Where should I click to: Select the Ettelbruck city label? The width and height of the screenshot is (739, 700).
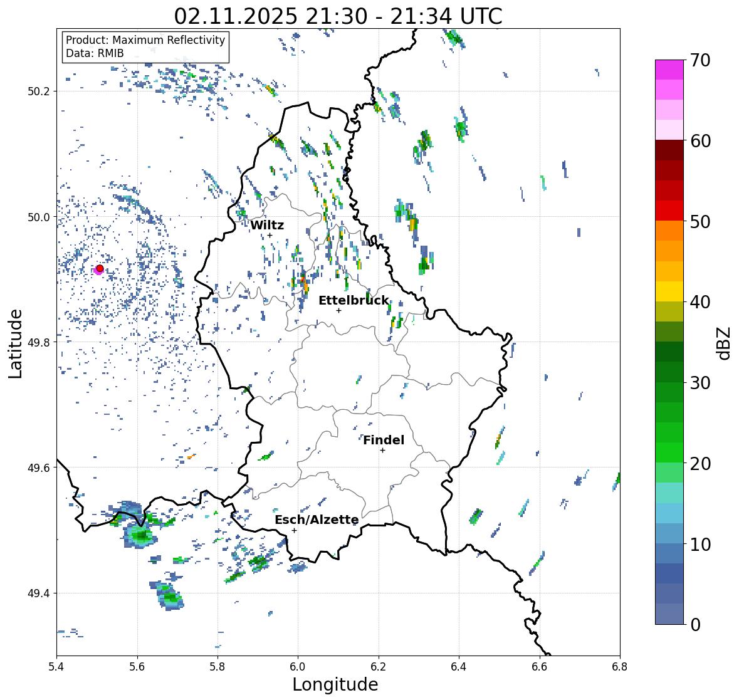point(354,300)
